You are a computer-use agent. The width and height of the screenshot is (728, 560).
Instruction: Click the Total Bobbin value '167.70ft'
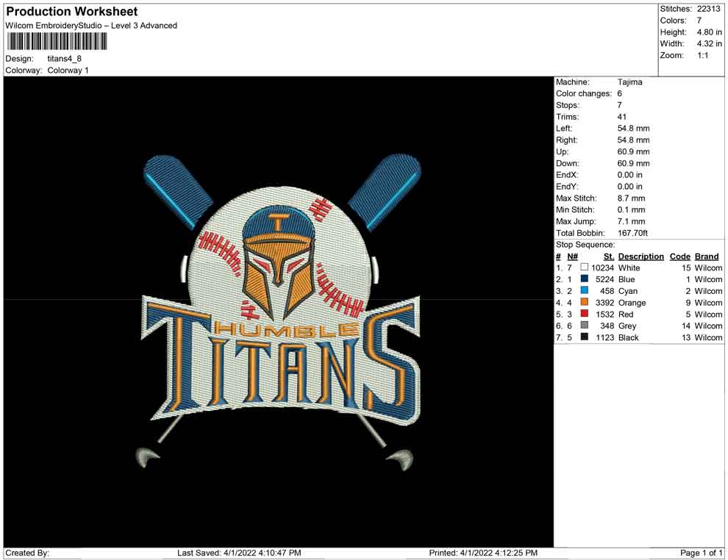pos(633,233)
